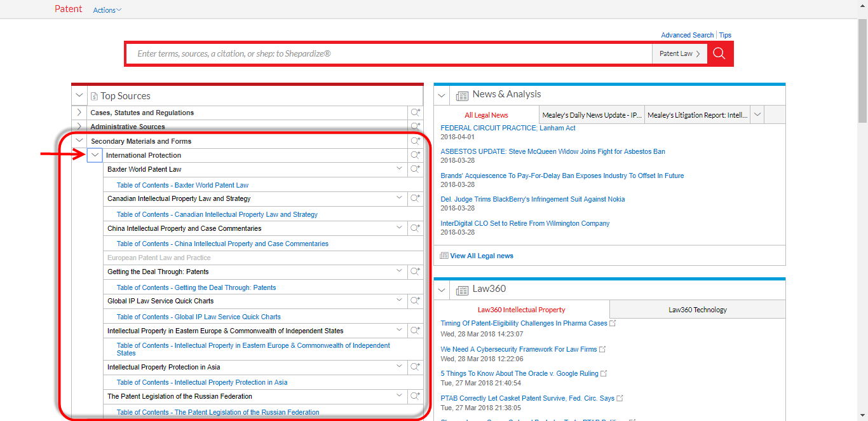868x421 pixels.
Task: Click View All Legal news link
Action: tap(482, 256)
